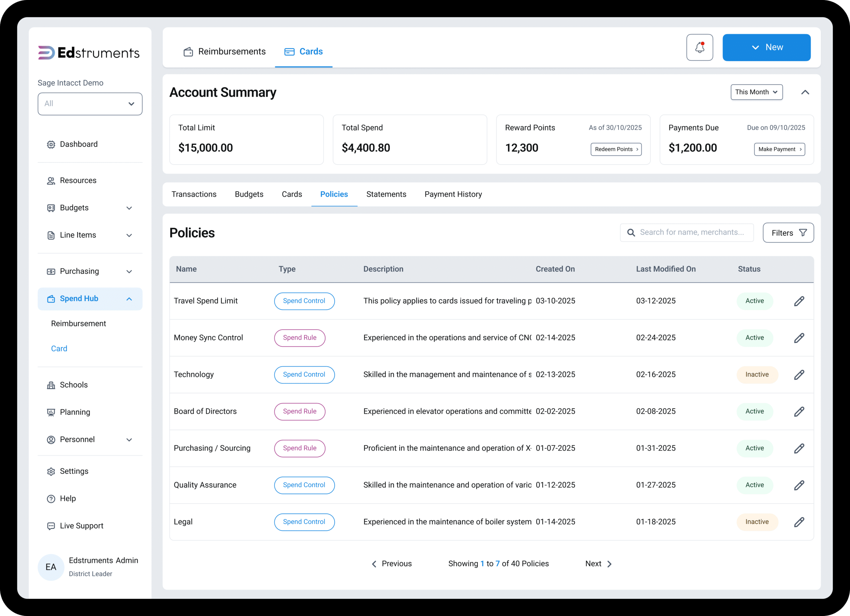Click the Help question mark icon
850x616 pixels.
[51, 499]
